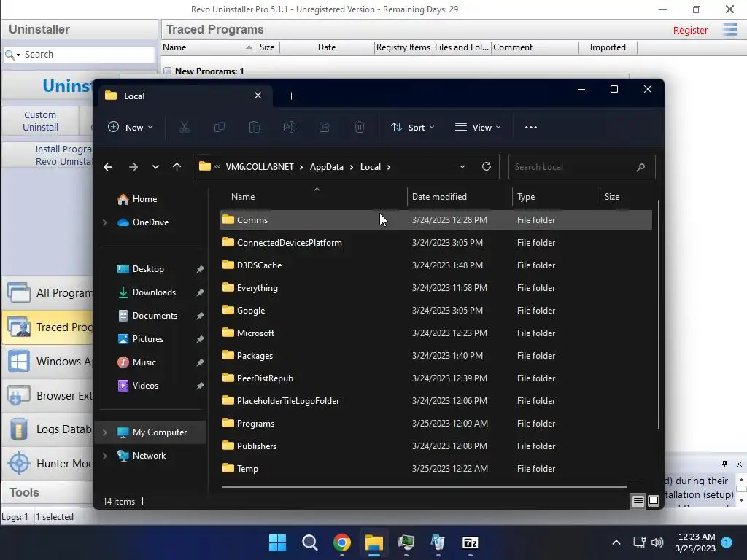Click the Share icon in Explorer toolbar

point(325,127)
